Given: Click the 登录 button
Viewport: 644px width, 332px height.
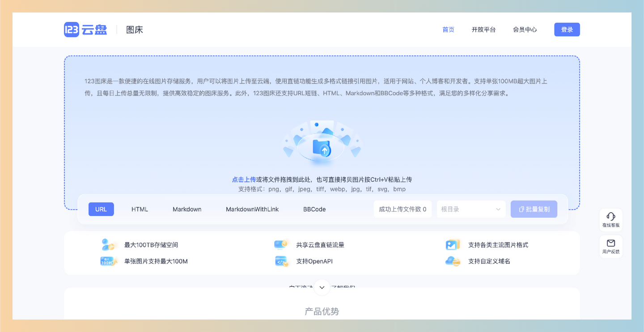Looking at the screenshot, I should click(567, 29).
